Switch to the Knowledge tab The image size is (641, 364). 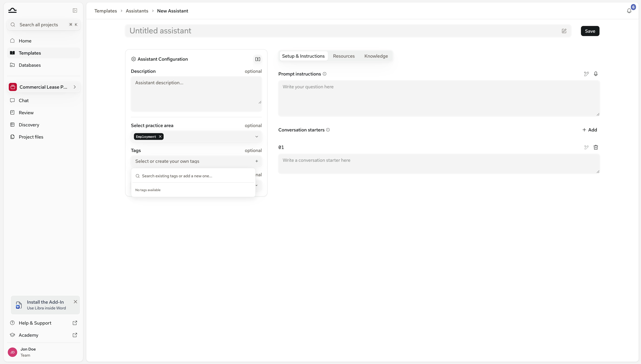[376, 56]
